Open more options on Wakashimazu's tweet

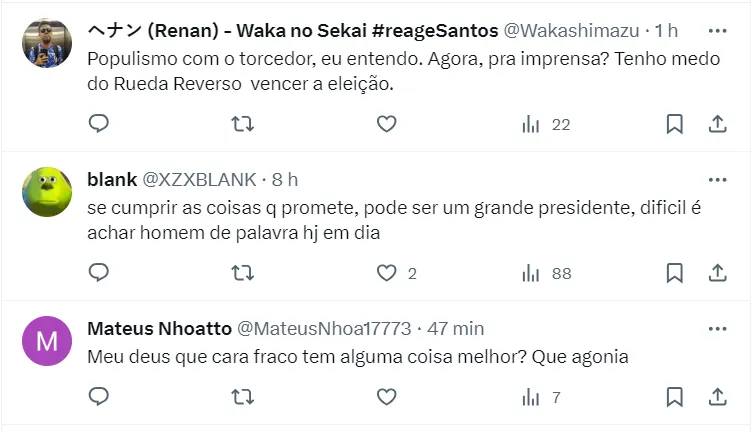717,31
